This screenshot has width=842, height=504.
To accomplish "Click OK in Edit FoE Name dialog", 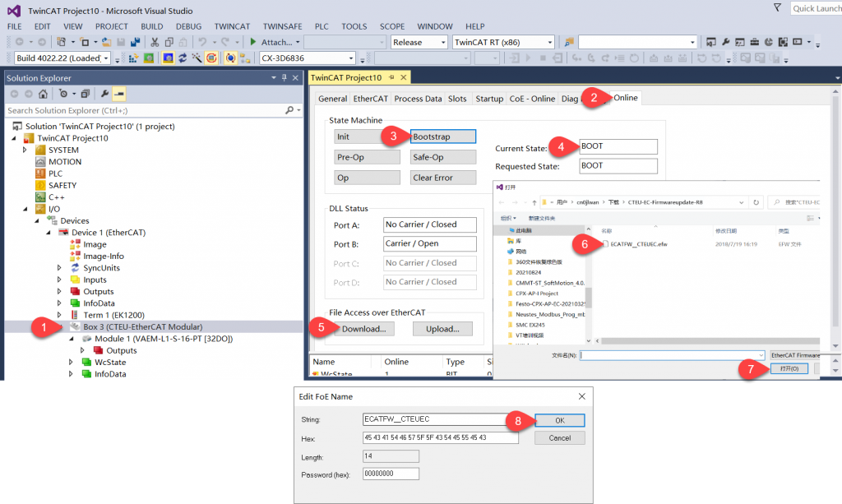I will pos(559,420).
